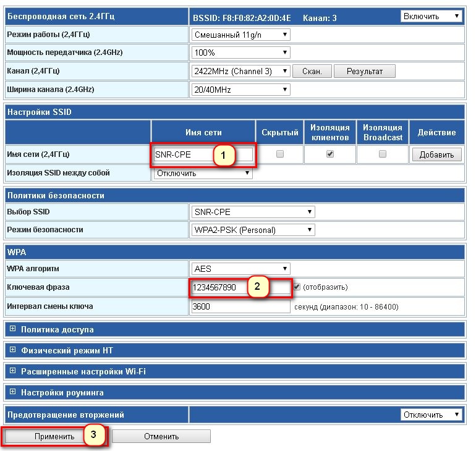Open the Мощность передатчика dropdown
Viewport: 476px width, 451px height.
(240, 53)
